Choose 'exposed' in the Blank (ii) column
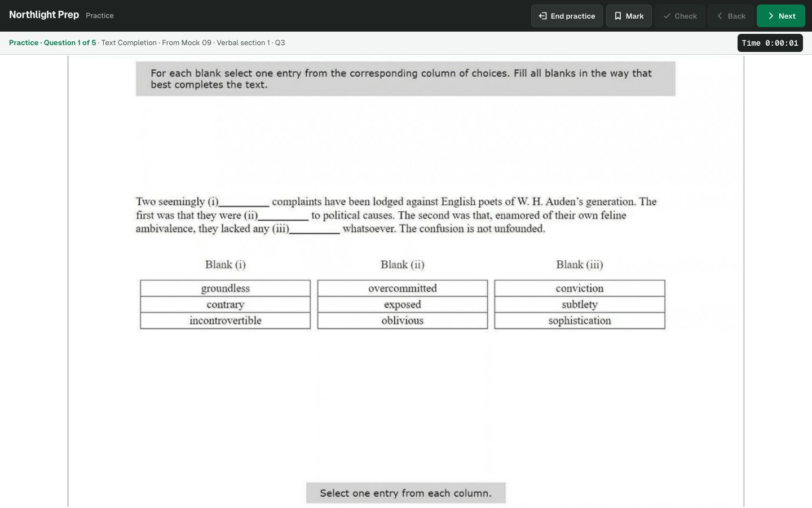This screenshot has width=812, height=508. 403,305
